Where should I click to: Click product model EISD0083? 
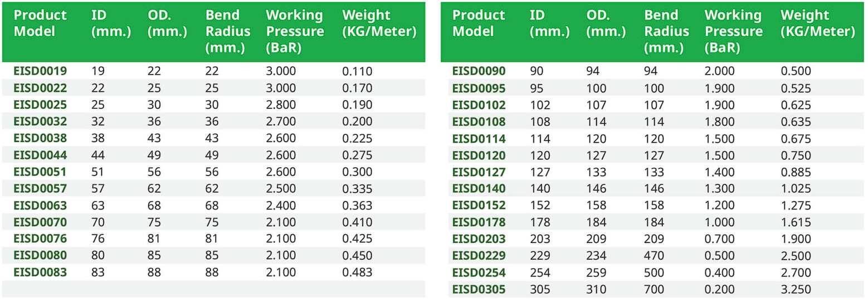pos(40,272)
